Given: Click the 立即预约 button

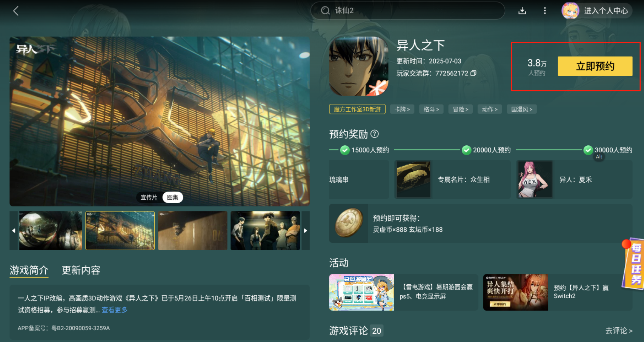Looking at the screenshot, I should coord(595,66).
